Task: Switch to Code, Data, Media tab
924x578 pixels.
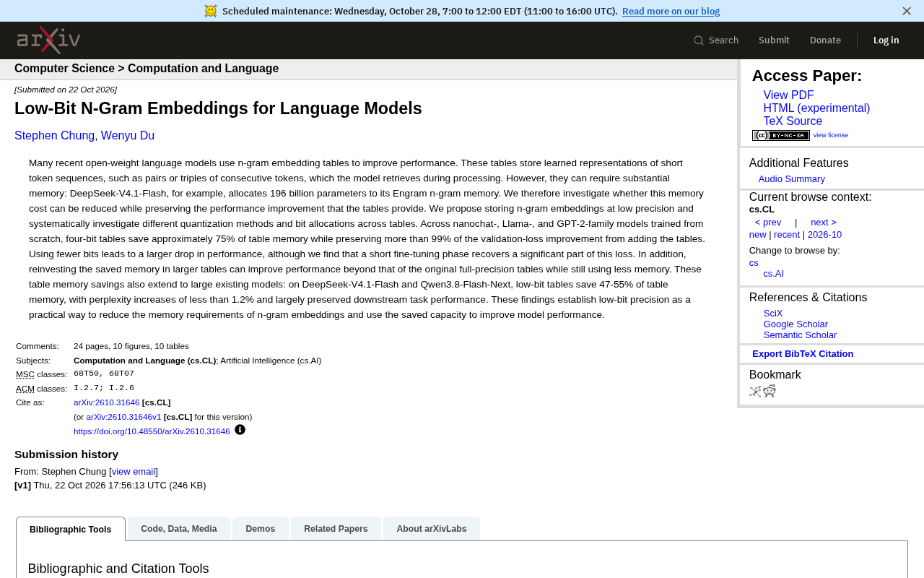Action: (179, 529)
